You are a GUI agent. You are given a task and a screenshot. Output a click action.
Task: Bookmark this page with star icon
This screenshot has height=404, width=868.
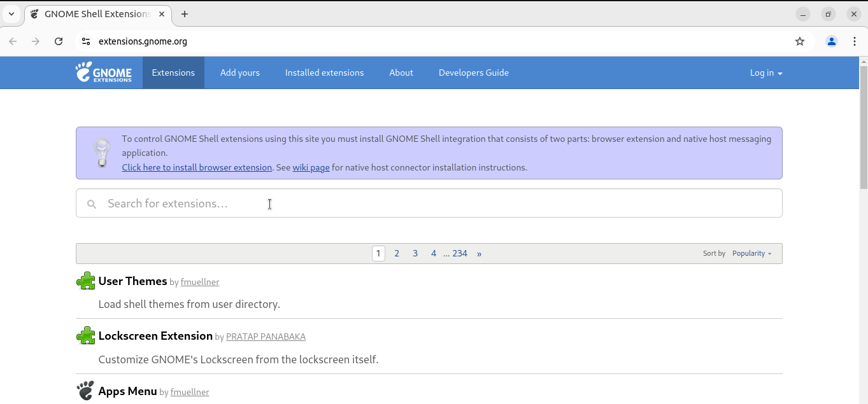click(x=800, y=41)
